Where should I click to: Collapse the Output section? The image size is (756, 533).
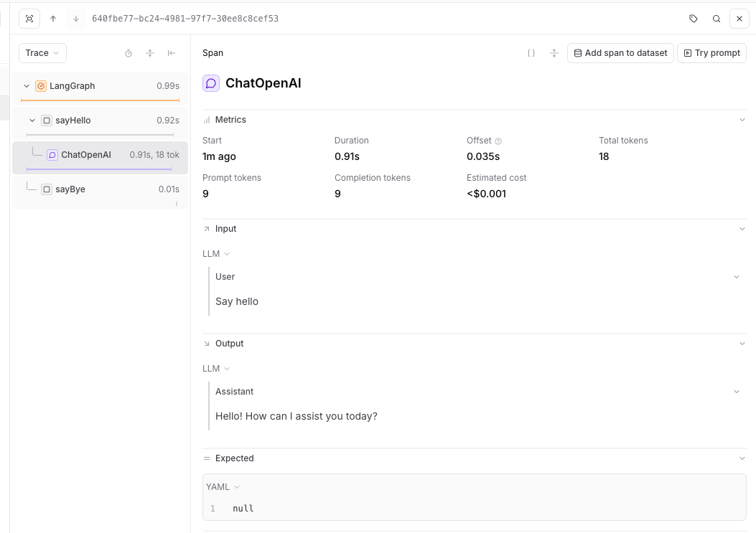point(742,344)
